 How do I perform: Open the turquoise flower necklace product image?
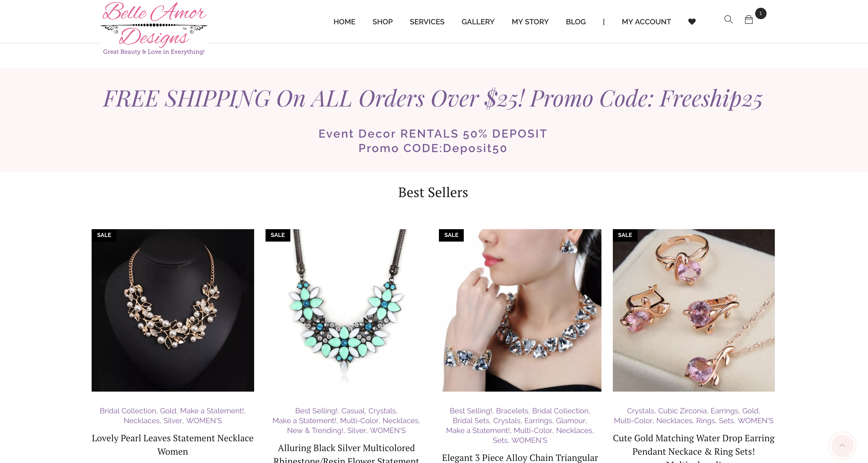(346, 310)
